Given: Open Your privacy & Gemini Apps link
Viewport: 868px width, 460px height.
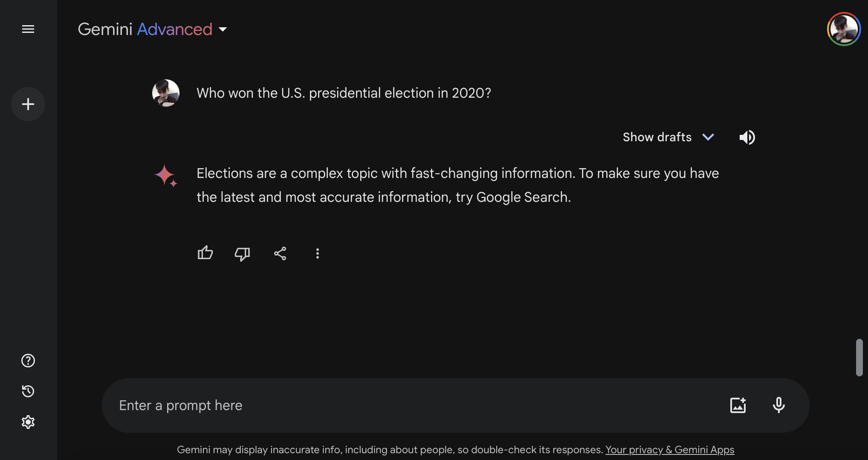Looking at the screenshot, I should click(670, 450).
